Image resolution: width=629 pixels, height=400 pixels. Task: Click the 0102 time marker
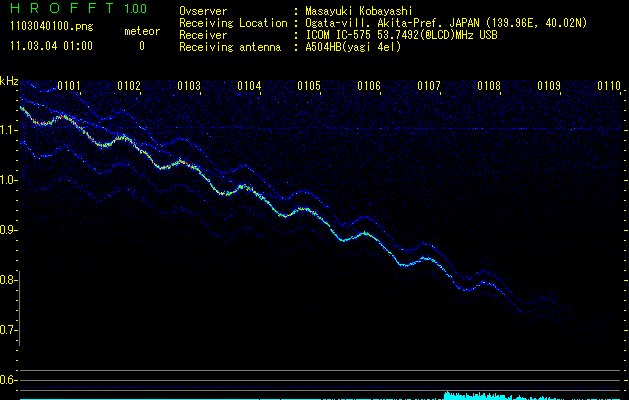pyautogui.click(x=129, y=86)
